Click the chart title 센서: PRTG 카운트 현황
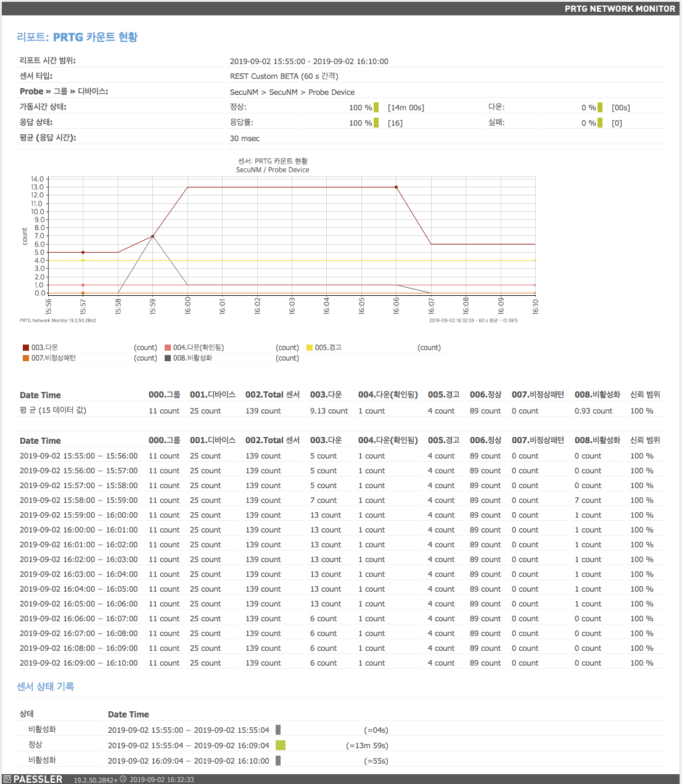 (x=273, y=161)
